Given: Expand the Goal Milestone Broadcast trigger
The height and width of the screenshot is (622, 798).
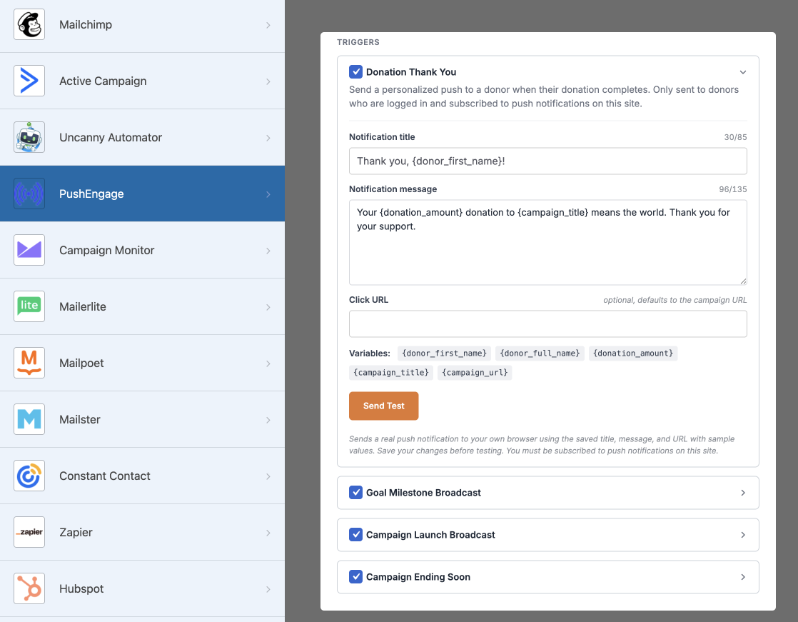Looking at the screenshot, I should (743, 493).
